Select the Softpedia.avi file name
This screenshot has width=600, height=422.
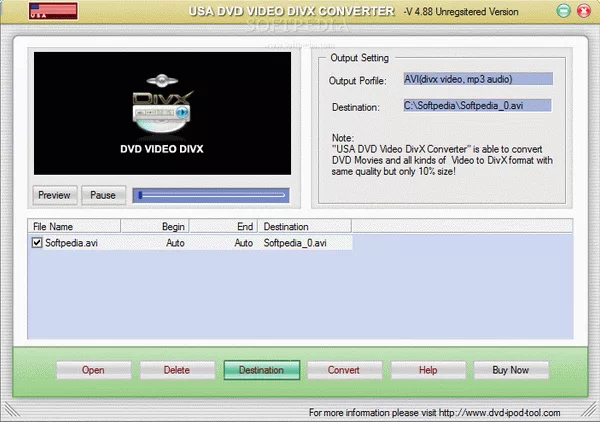tap(71, 243)
